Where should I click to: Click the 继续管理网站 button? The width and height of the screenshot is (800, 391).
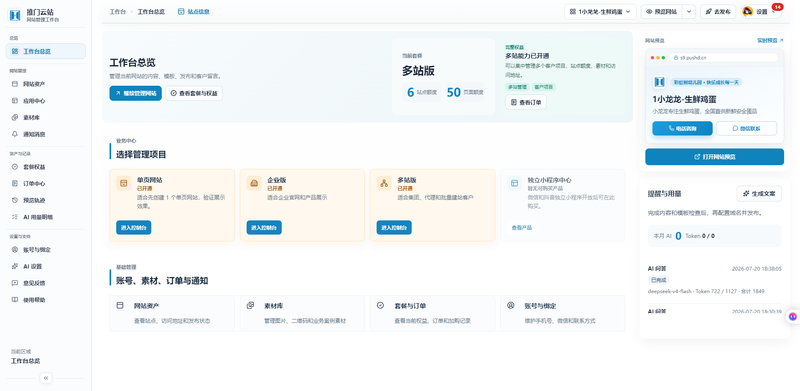(x=135, y=93)
